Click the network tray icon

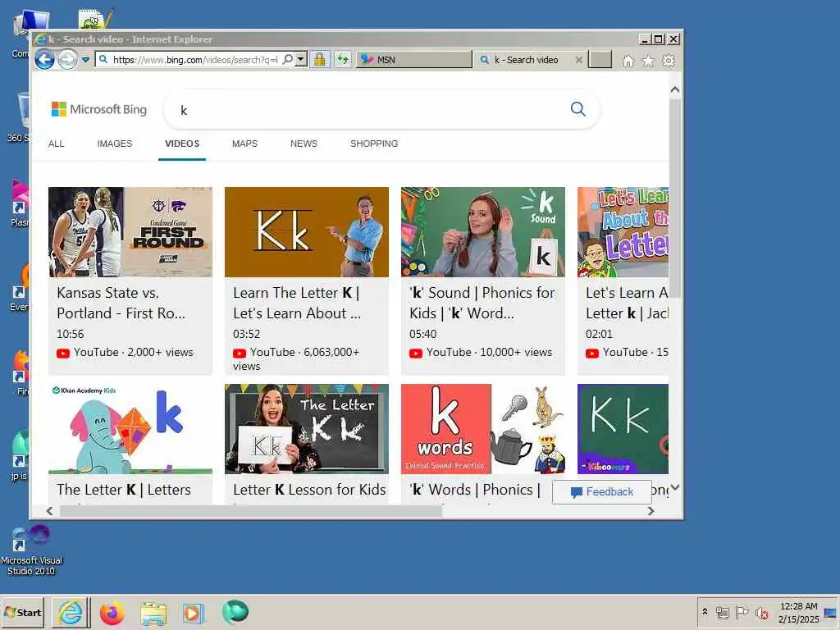722,612
